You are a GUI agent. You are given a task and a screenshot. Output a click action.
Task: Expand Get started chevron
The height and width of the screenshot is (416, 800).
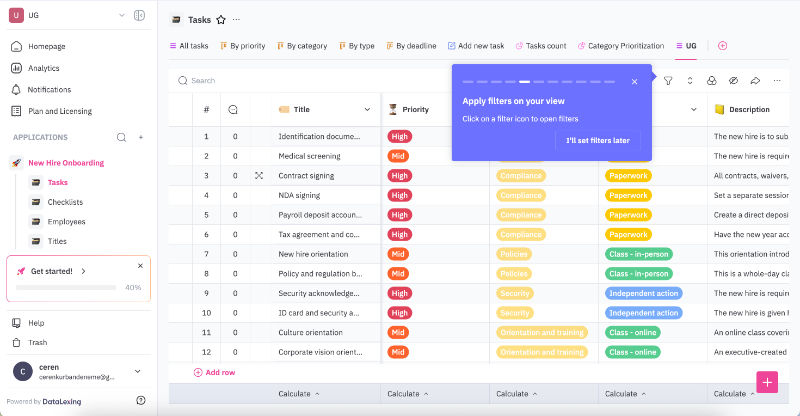83,271
